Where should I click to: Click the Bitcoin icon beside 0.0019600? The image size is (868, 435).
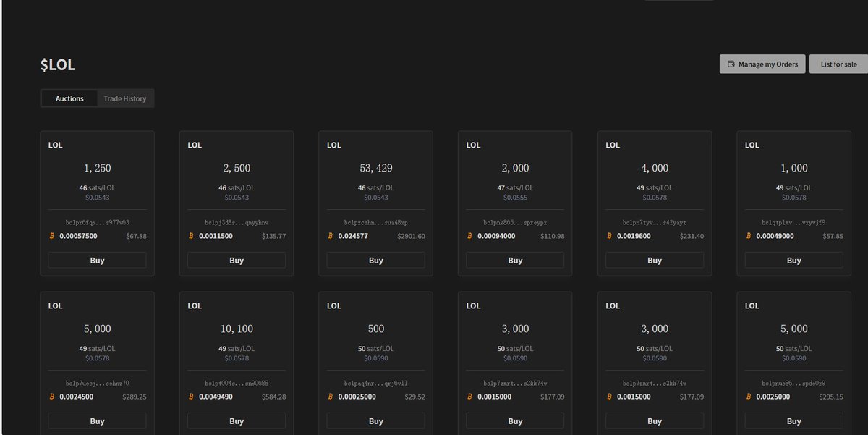[x=609, y=236]
